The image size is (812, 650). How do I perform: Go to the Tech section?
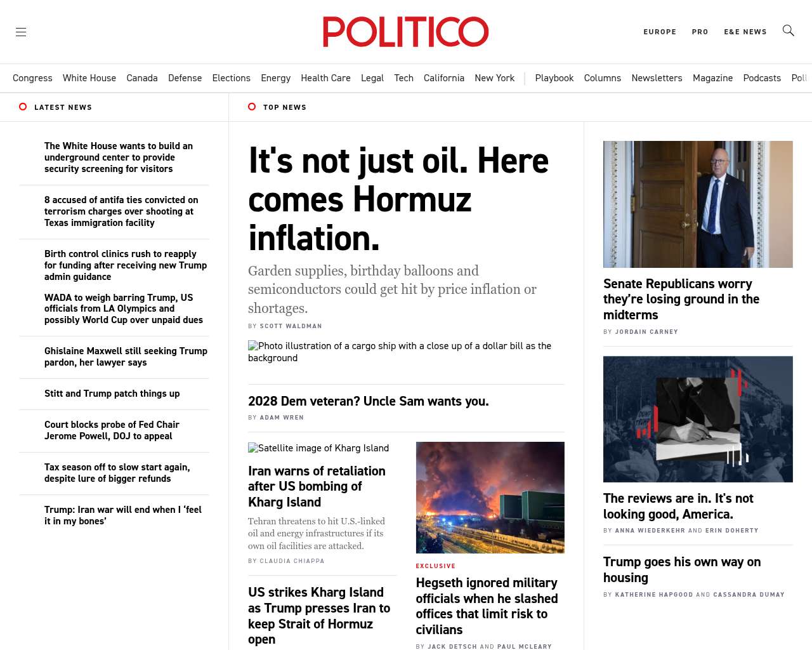pyautogui.click(x=403, y=78)
